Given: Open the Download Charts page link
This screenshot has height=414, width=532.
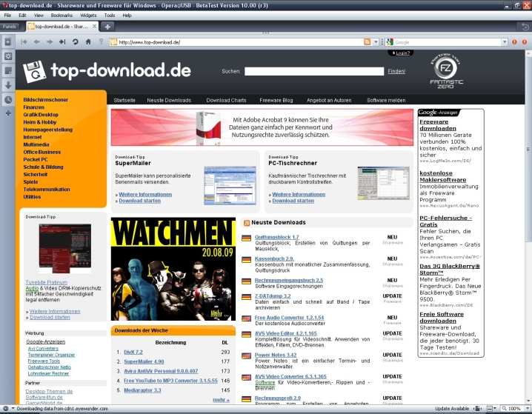Looking at the screenshot, I should pos(226,100).
